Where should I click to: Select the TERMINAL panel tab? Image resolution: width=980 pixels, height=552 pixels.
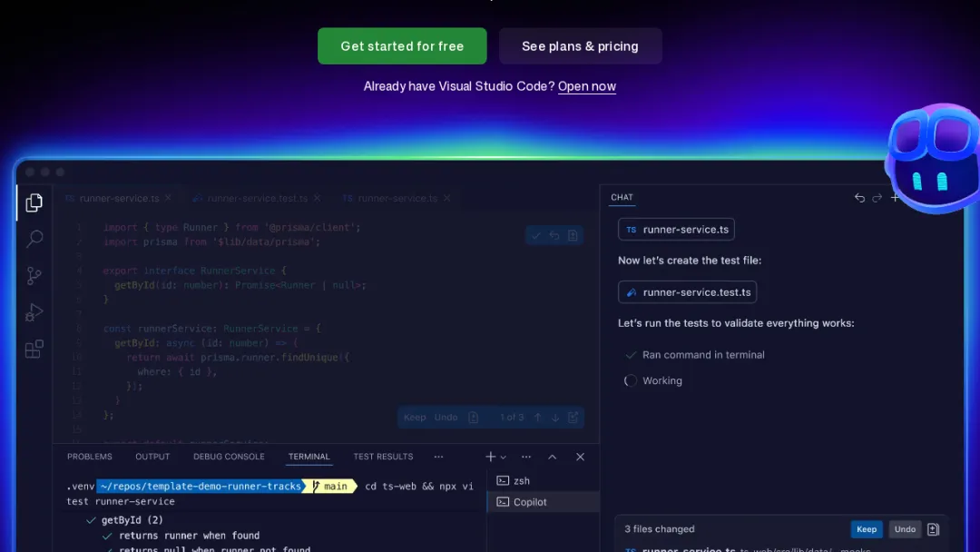(309, 457)
